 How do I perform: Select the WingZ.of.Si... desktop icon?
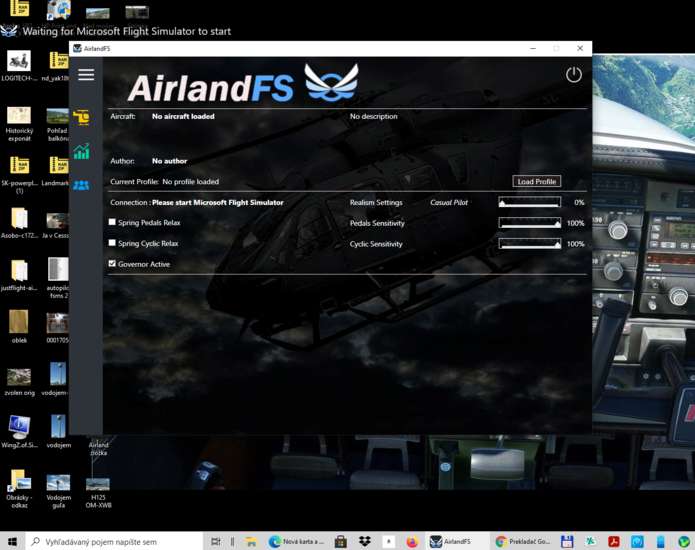[19, 432]
